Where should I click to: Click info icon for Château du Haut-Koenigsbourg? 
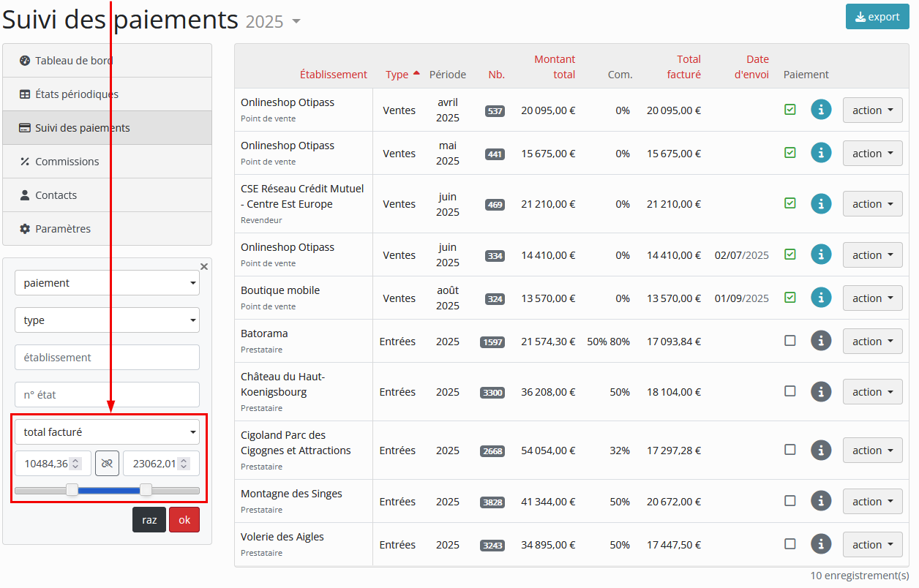coord(821,392)
